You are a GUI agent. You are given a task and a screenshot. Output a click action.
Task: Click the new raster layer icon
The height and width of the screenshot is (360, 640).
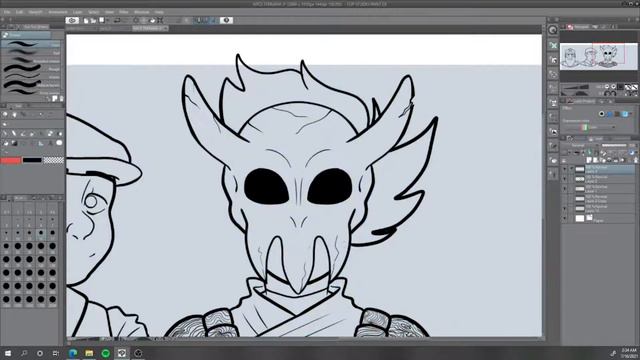(x=589, y=160)
